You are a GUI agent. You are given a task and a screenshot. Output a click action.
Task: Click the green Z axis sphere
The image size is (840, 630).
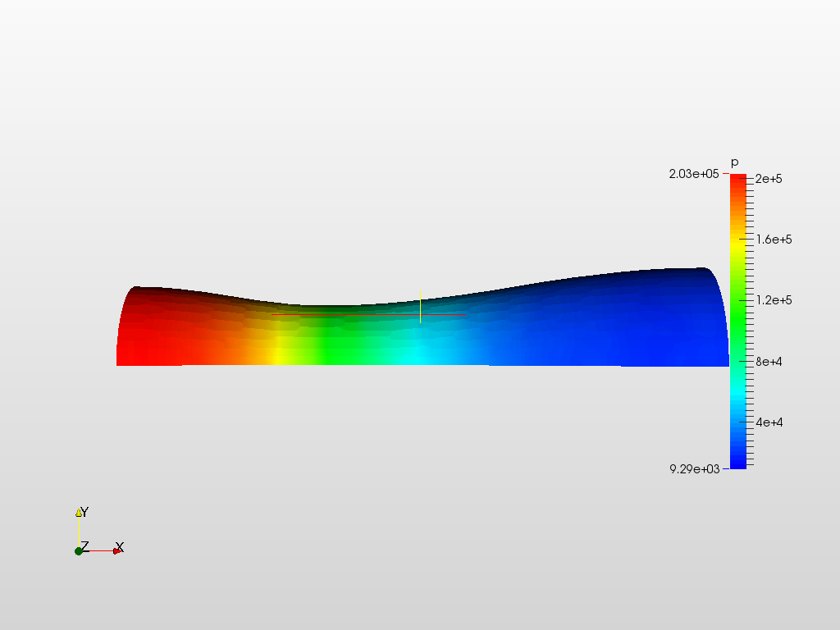click(x=78, y=551)
